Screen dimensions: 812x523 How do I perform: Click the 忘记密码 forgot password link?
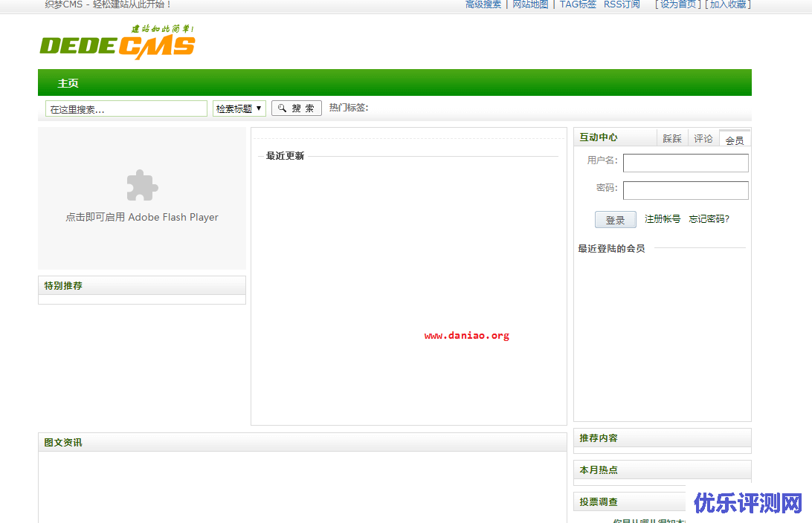[709, 219]
